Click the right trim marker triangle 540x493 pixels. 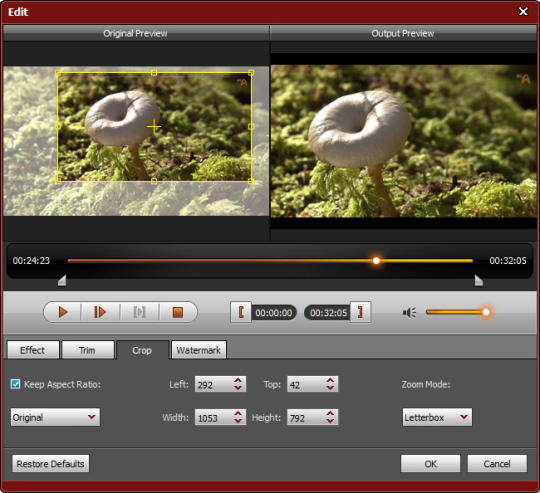coord(479,280)
